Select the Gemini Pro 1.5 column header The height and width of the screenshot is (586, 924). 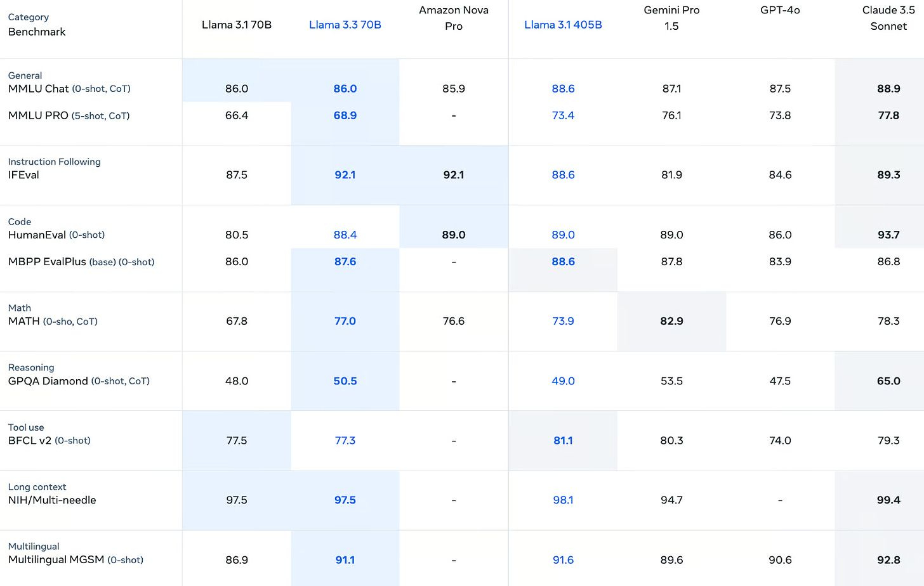click(x=671, y=18)
